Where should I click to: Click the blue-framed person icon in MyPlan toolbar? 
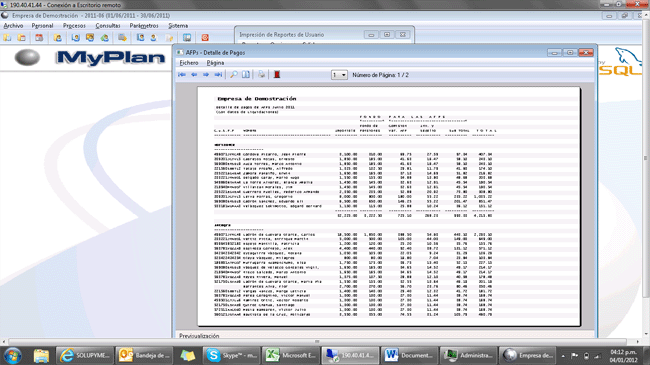(x=75, y=38)
